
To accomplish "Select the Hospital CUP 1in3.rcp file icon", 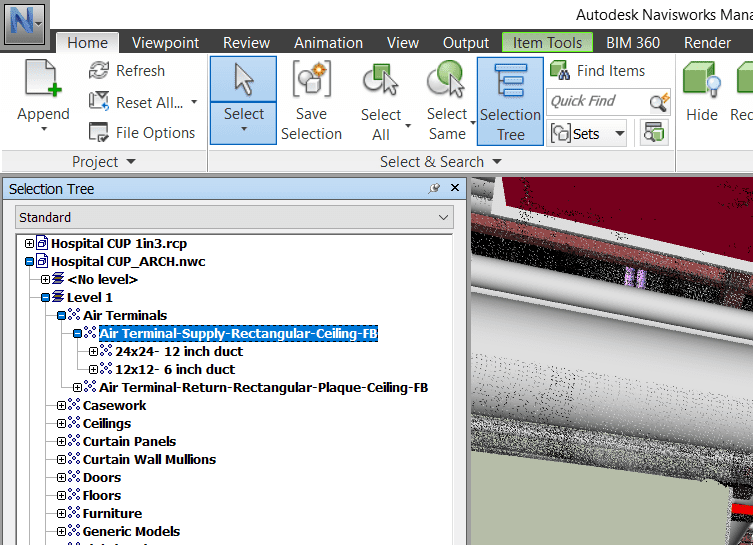I will [42, 243].
